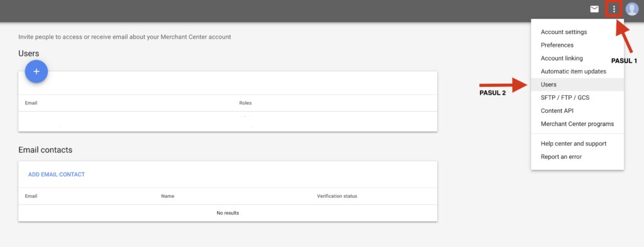The width and height of the screenshot is (644, 247).
Task: Select Preferences in the dropdown menu
Action: [x=577, y=45]
